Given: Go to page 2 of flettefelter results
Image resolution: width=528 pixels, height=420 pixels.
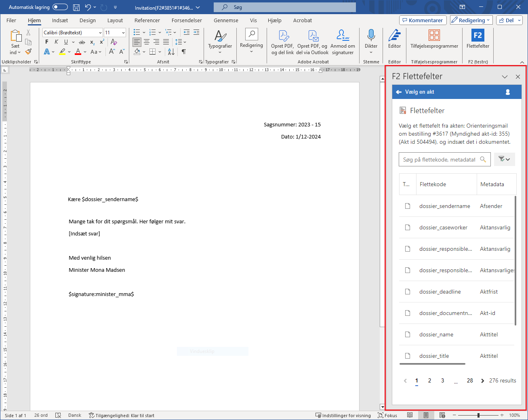Looking at the screenshot, I should click(x=429, y=380).
